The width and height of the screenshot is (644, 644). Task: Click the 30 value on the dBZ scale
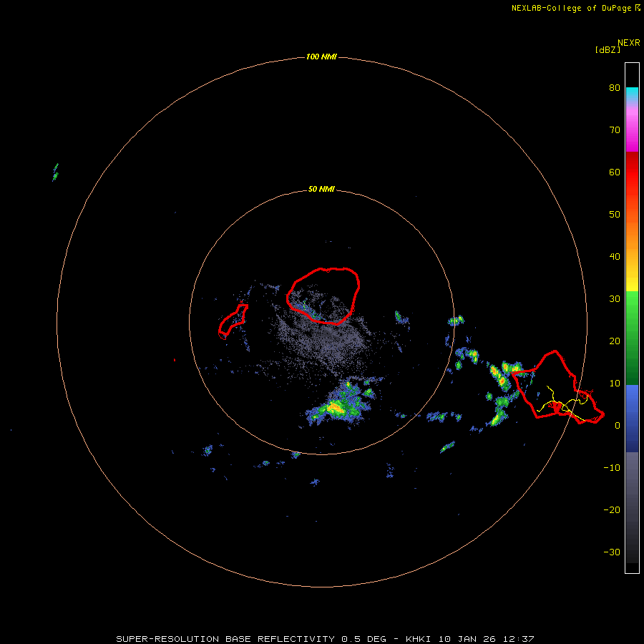point(615,299)
